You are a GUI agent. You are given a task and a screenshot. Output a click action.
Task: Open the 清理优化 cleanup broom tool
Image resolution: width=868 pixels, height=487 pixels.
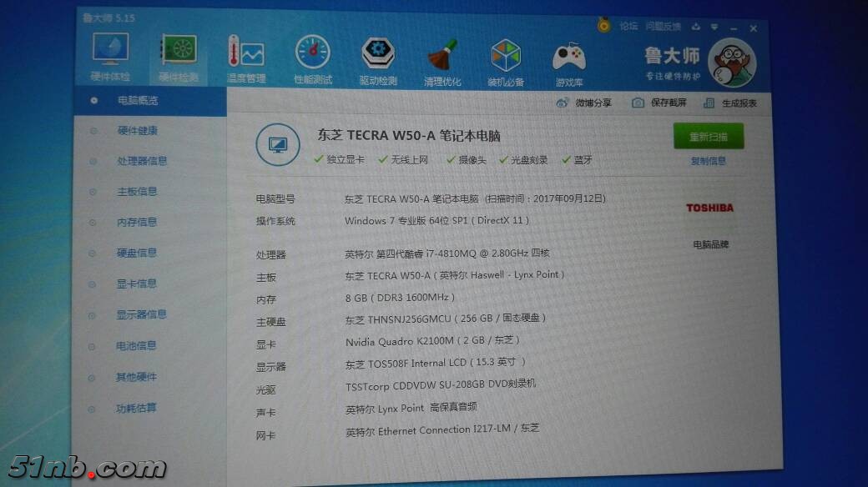coord(442,63)
